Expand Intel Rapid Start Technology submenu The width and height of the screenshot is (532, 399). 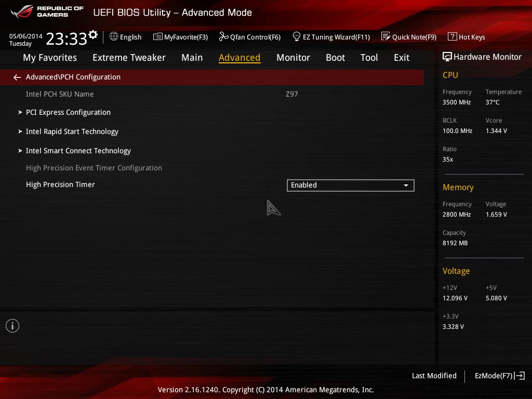[72, 131]
